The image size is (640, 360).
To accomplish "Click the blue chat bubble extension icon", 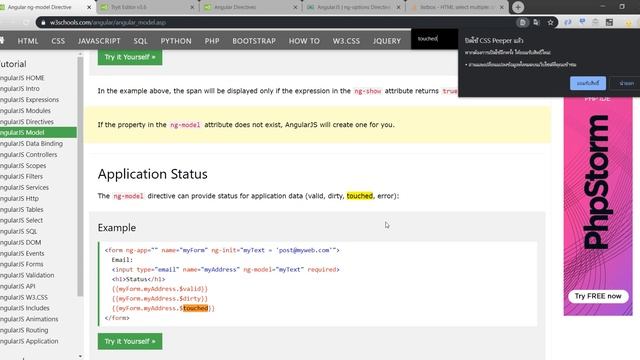I will [x=582, y=22].
